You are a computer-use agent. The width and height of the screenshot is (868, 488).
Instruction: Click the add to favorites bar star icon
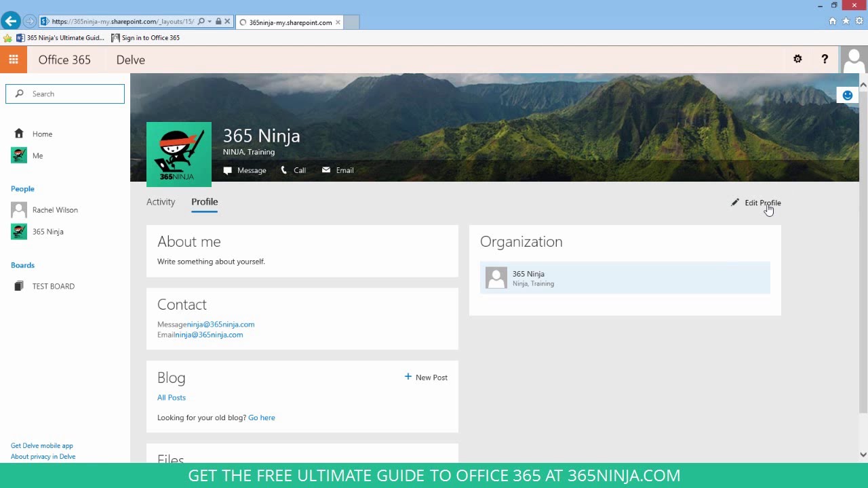pyautogui.click(x=7, y=38)
